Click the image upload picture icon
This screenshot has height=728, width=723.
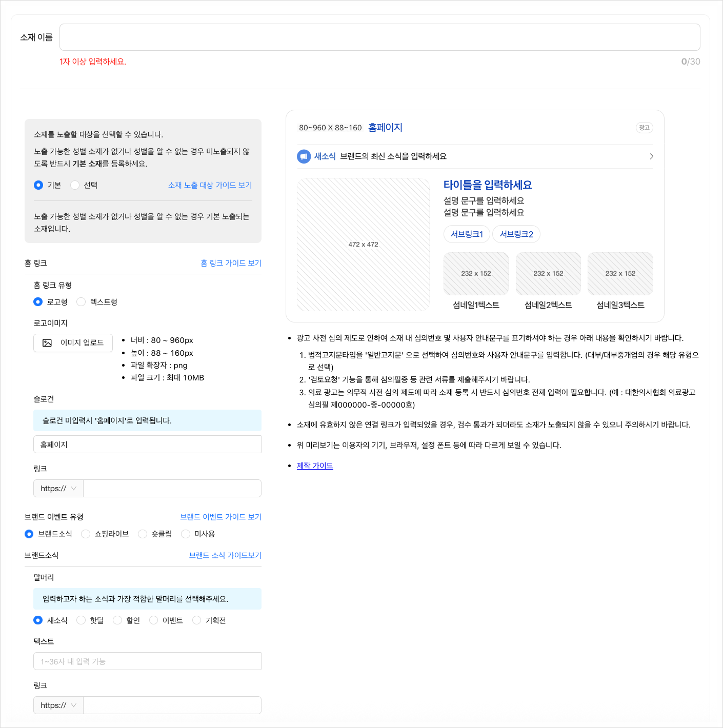click(x=47, y=343)
